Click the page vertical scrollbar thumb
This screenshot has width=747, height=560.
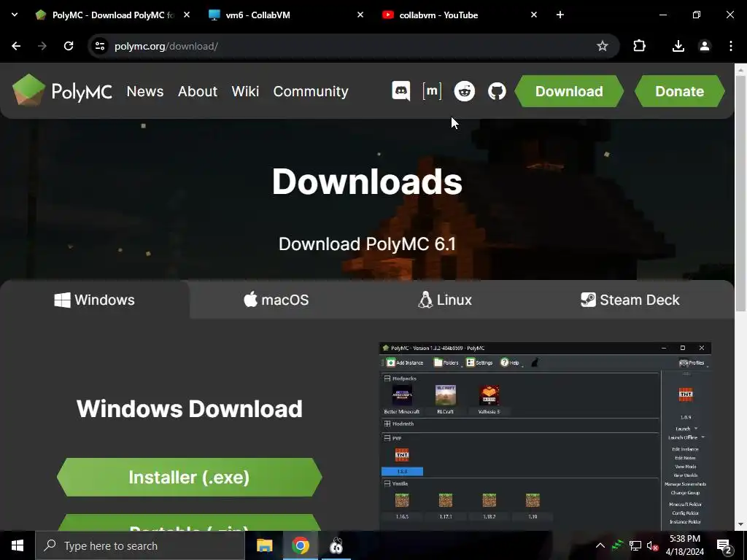(x=740, y=192)
